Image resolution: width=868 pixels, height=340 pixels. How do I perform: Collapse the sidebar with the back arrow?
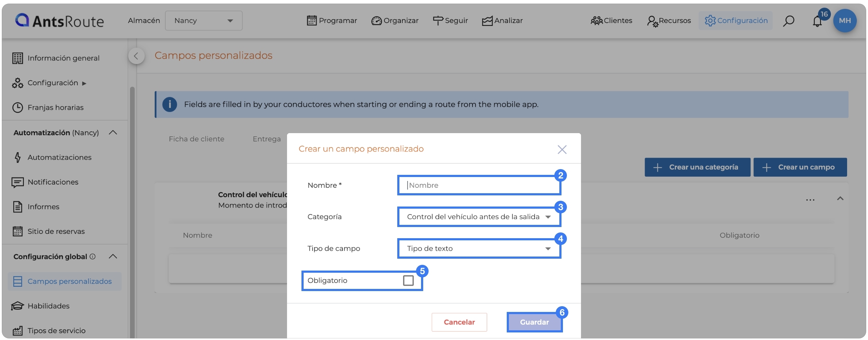tap(136, 56)
